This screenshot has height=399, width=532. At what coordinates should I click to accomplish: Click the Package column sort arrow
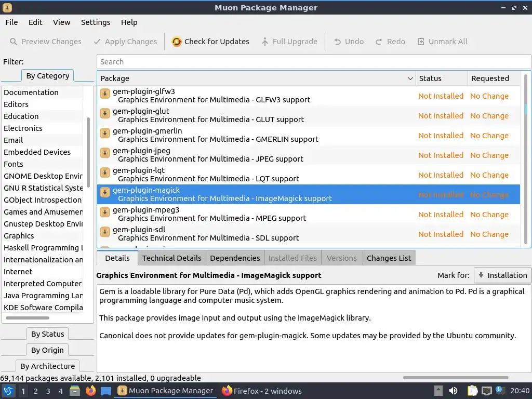point(410,78)
